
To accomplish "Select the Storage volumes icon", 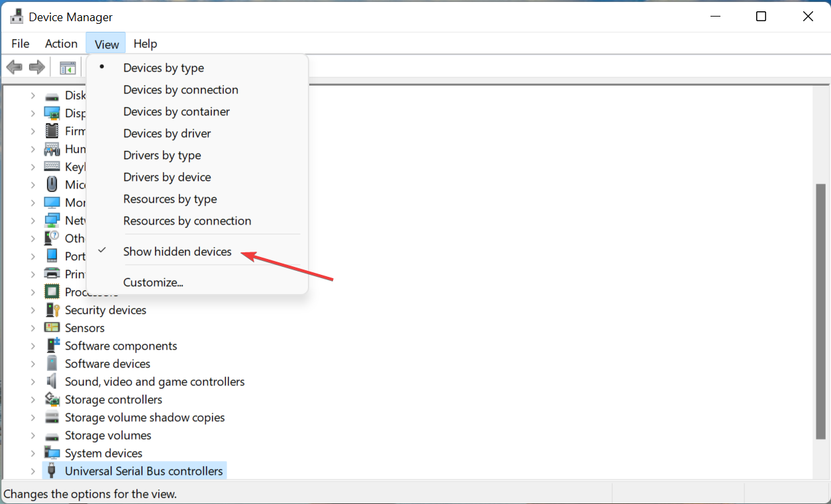I will coord(52,436).
